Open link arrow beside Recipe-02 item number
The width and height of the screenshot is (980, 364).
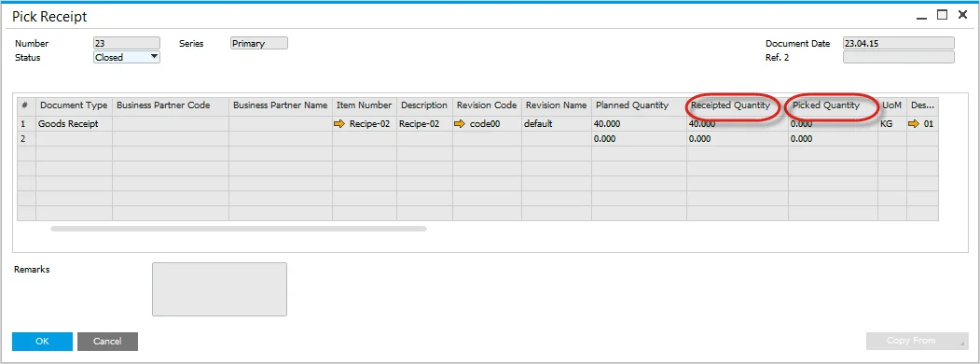339,124
